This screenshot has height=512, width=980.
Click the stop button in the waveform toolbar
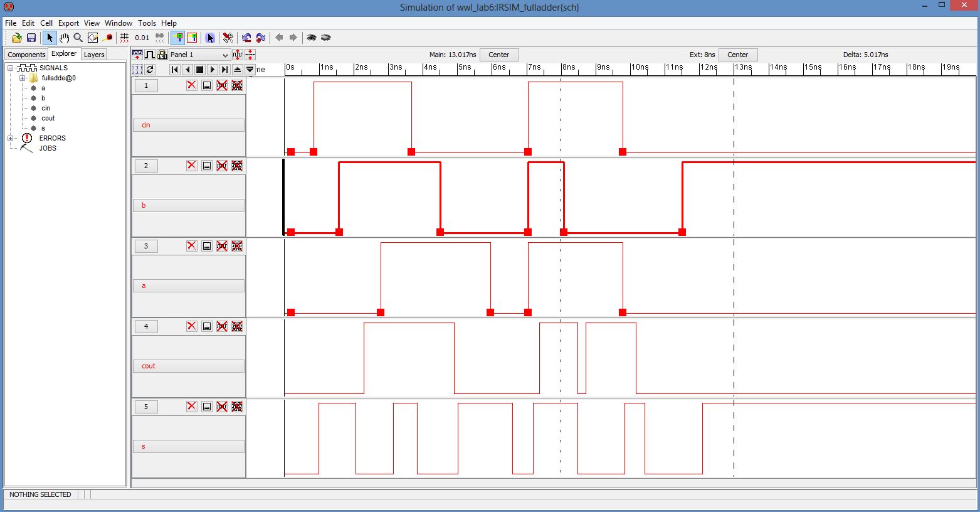199,70
